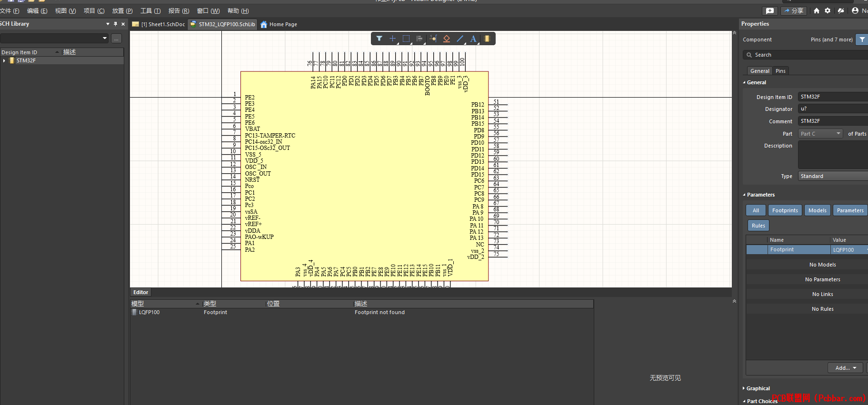Open the 视图 (V) menu
The image size is (868, 405).
coord(65,11)
